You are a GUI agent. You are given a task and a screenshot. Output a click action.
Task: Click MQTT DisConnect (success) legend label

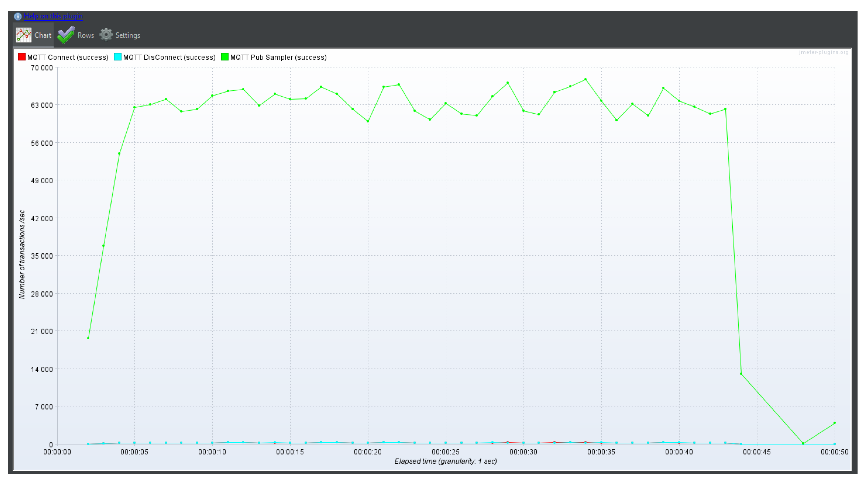pyautogui.click(x=169, y=57)
